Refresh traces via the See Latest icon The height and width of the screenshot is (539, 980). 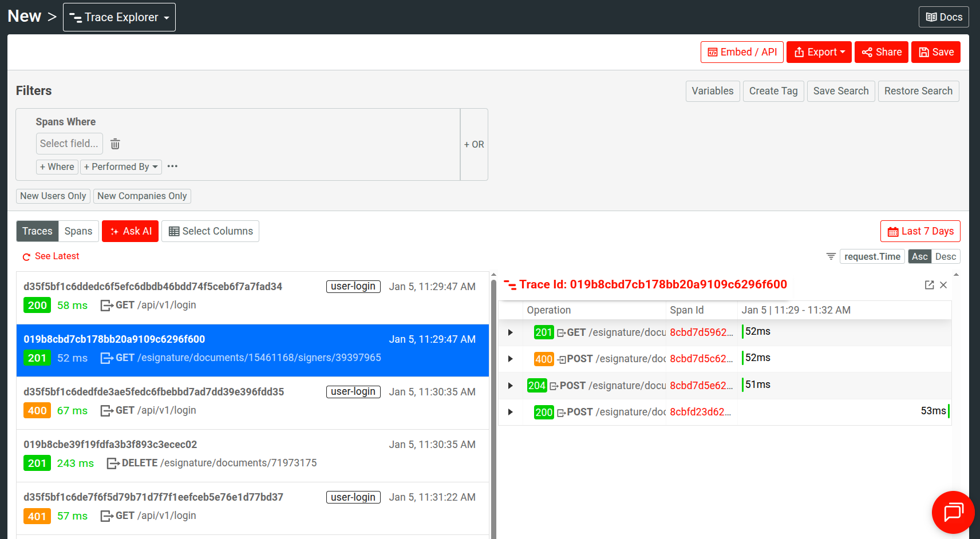(26, 256)
